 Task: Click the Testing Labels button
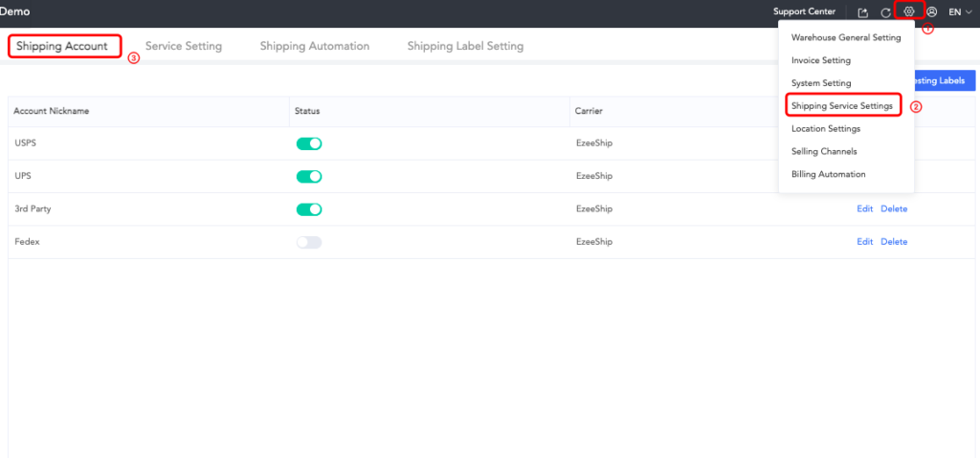[945, 80]
